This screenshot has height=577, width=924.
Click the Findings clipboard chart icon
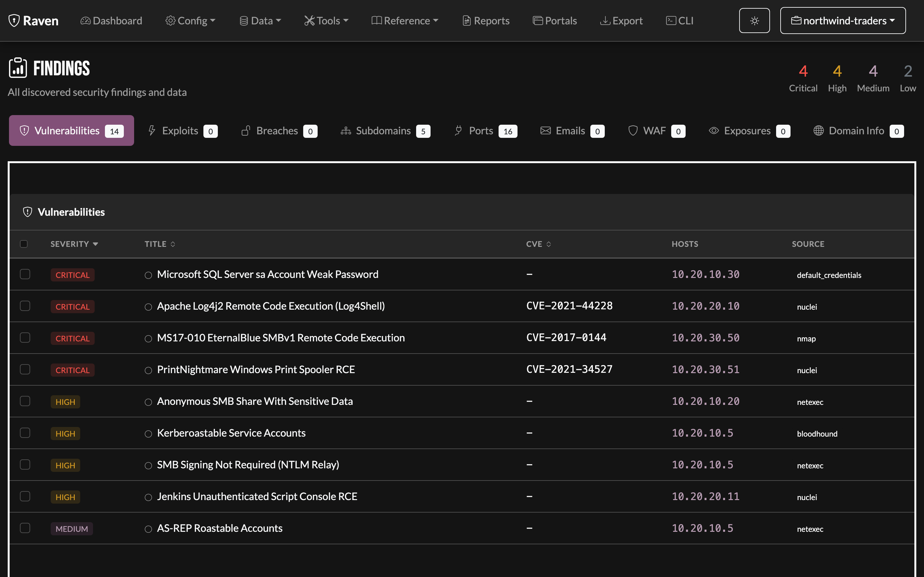click(18, 68)
